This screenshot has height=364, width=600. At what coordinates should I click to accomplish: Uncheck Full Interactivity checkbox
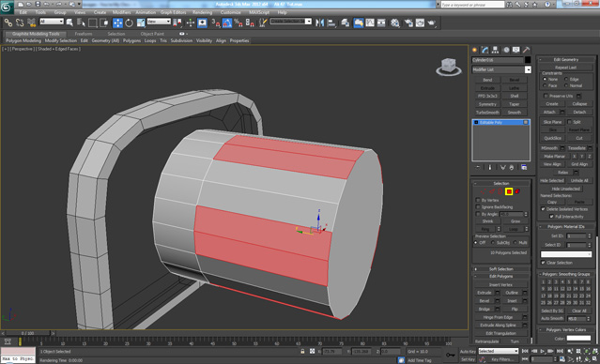click(x=551, y=217)
